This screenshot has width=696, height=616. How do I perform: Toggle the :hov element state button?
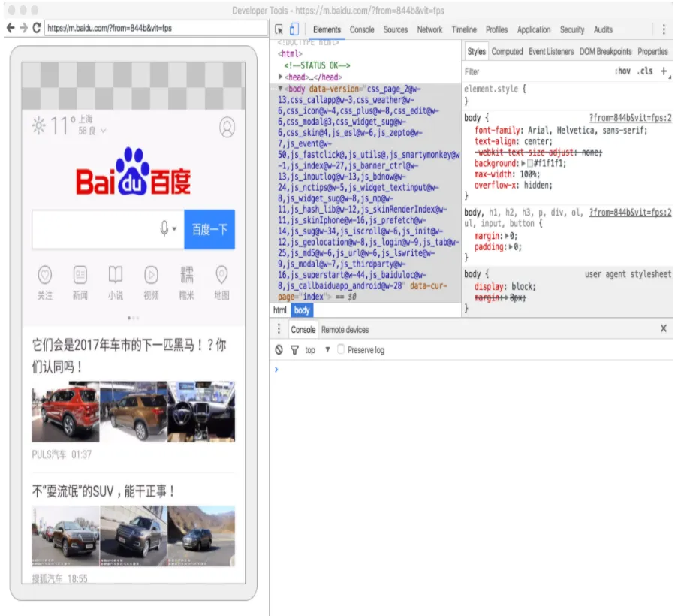(622, 71)
